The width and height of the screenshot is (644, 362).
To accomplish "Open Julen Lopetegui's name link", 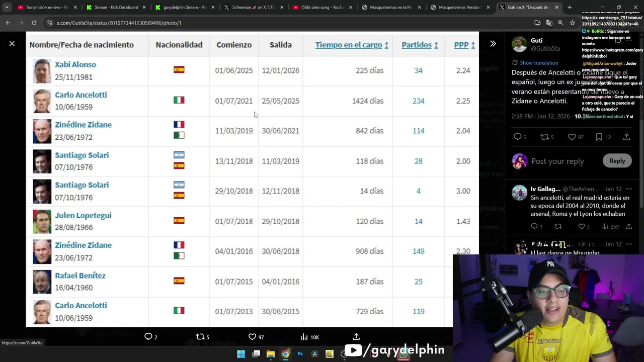I will click(x=83, y=215).
